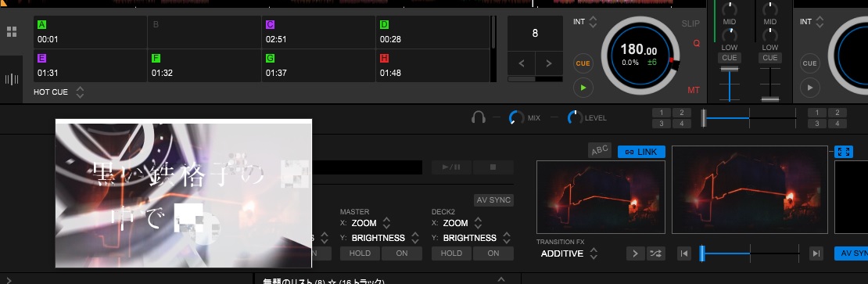The image size is (868, 284).
Task: Trigger hot cue C at 02:51
Action: coord(318,32)
